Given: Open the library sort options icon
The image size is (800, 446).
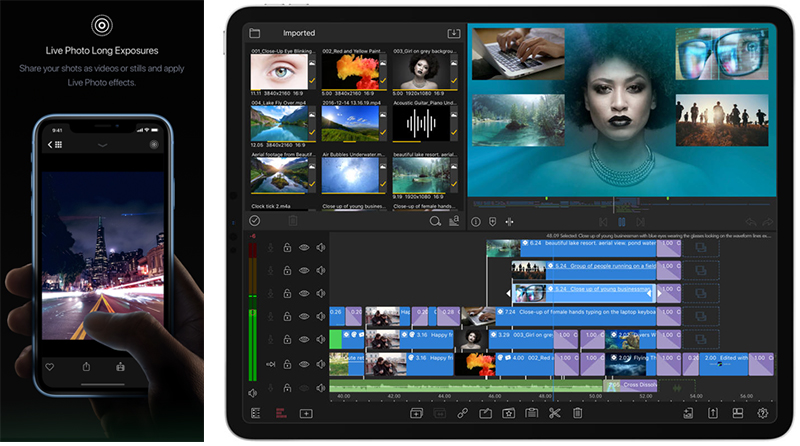Looking at the screenshot, I should [454, 220].
